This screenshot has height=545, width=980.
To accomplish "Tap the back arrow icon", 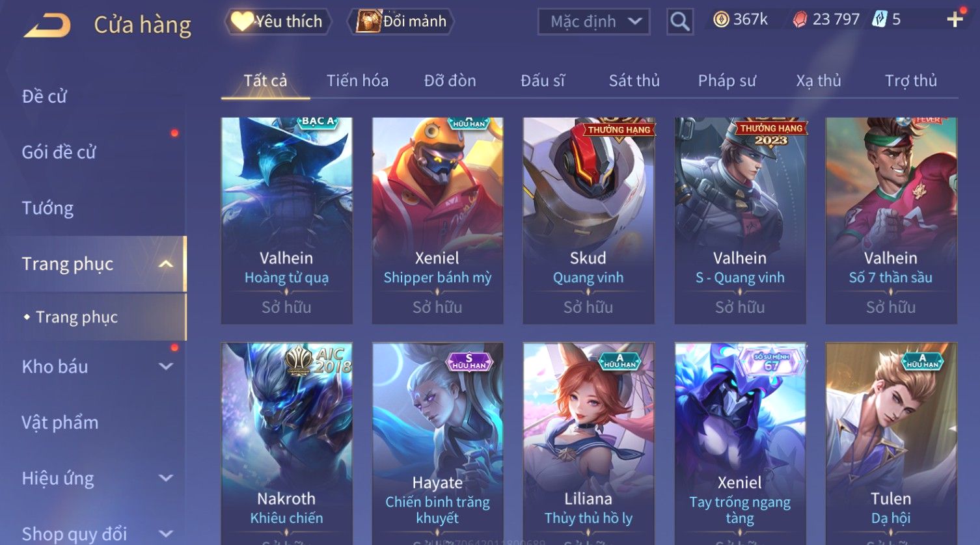I will pyautogui.click(x=48, y=26).
